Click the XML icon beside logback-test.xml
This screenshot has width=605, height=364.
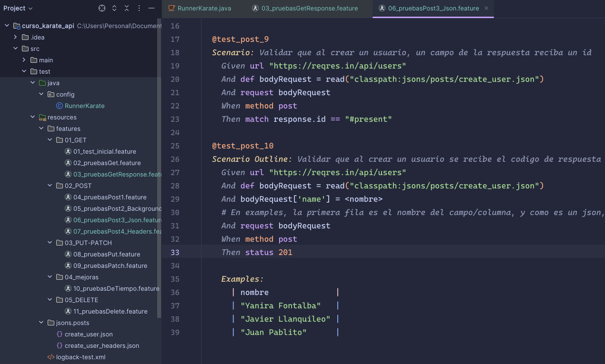pyautogui.click(x=51, y=357)
